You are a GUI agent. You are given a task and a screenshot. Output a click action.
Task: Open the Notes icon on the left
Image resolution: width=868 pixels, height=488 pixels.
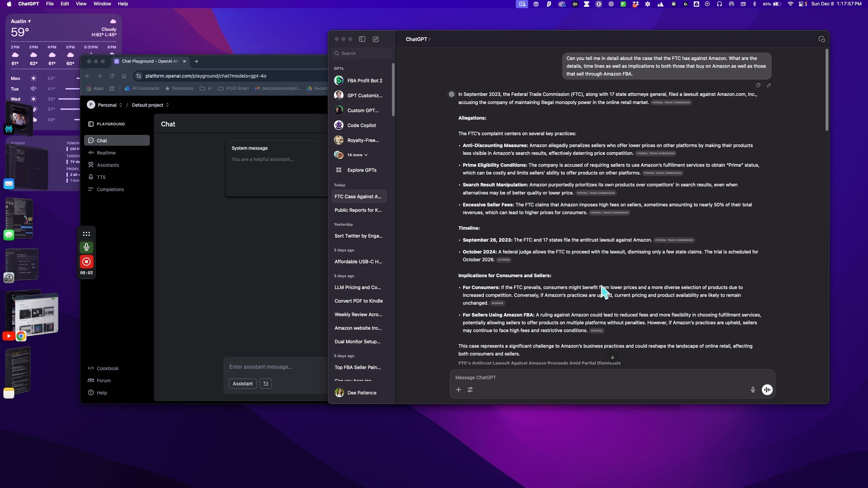pos(9,393)
